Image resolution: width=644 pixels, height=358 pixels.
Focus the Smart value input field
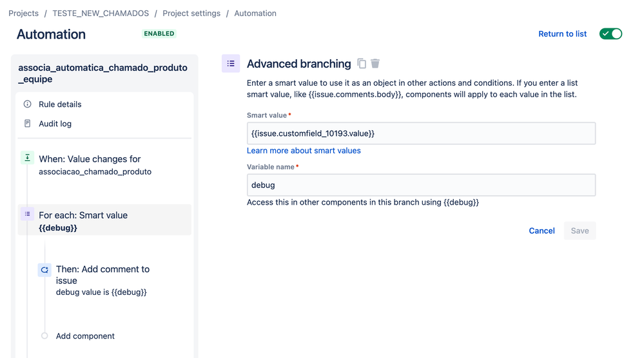tap(421, 133)
